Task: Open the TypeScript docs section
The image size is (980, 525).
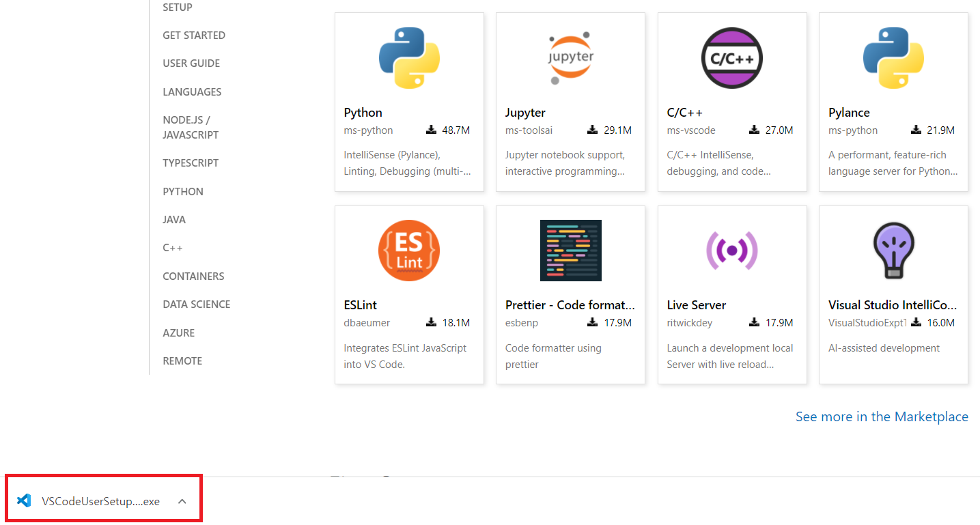Action: pos(191,163)
